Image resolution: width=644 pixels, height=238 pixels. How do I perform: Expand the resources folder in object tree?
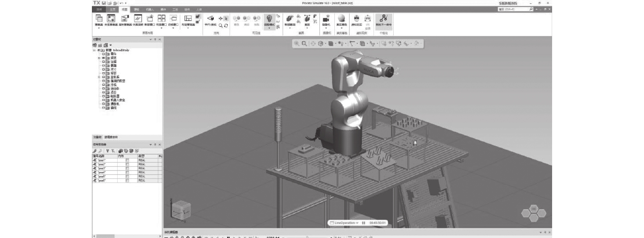pos(99,58)
